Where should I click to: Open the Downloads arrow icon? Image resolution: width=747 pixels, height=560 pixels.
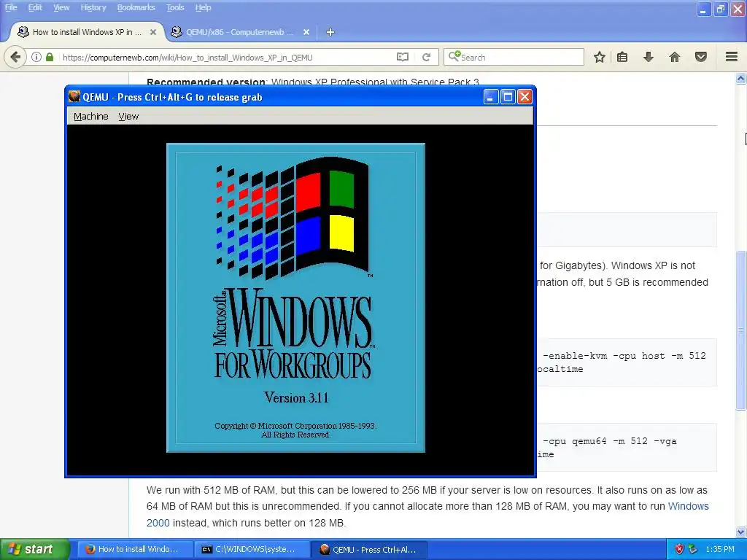(648, 57)
